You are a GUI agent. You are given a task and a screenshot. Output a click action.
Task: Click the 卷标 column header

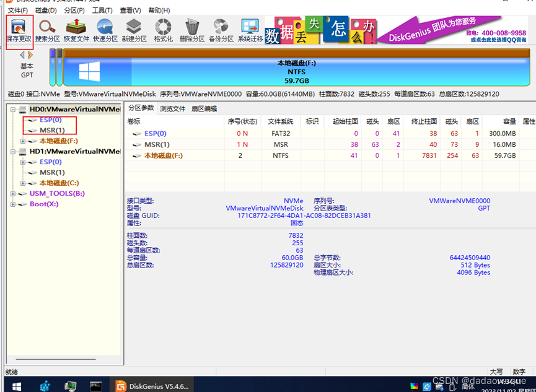175,121
